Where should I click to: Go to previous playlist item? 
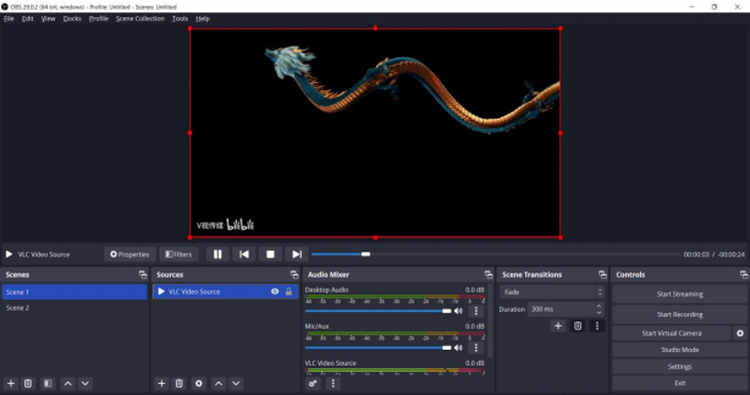[244, 254]
